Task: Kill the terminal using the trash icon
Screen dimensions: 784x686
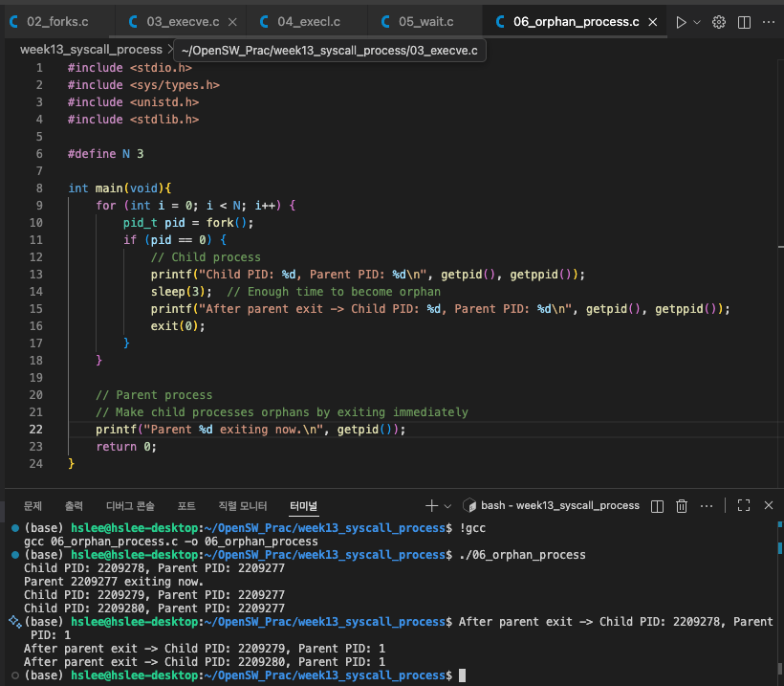Action: (682, 505)
